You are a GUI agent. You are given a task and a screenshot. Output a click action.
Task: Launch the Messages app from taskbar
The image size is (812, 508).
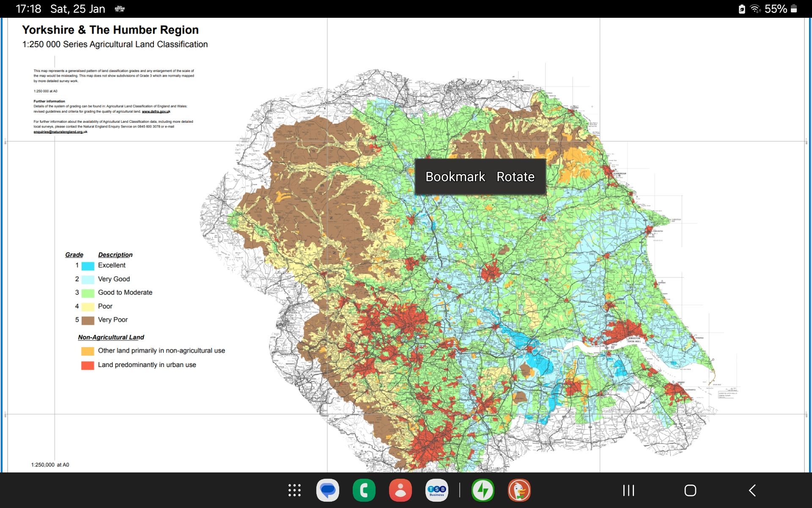coord(328,490)
